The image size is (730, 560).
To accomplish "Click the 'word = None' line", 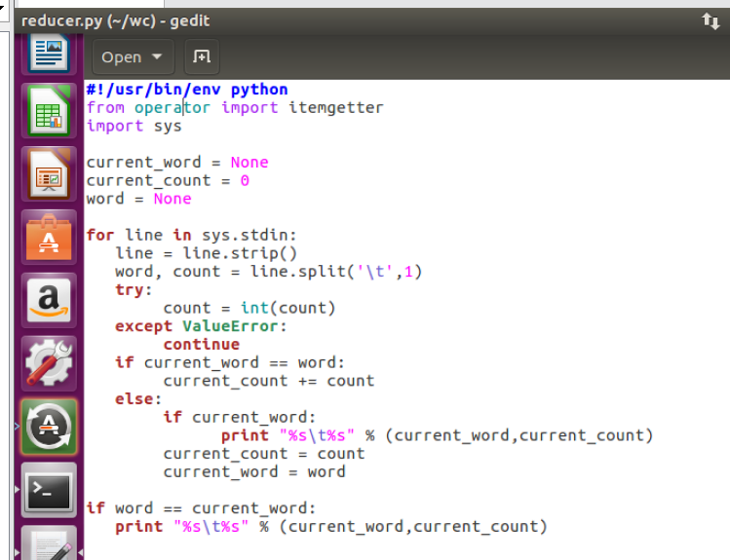I will click(x=138, y=199).
